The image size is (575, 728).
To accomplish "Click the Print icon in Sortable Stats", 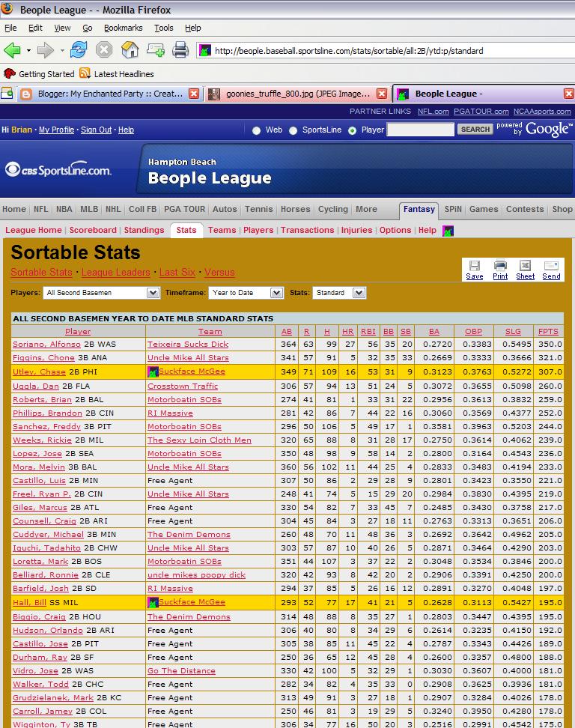I will [x=500, y=265].
